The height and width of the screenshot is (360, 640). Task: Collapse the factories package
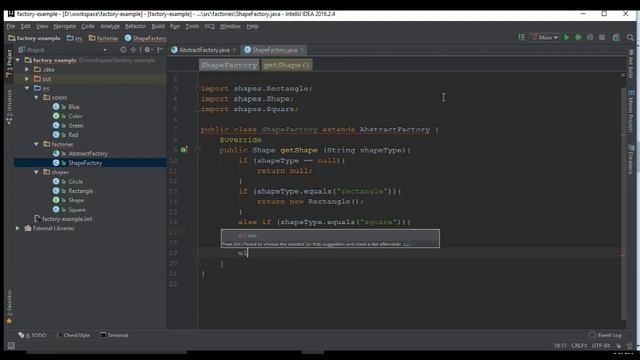point(36,144)
